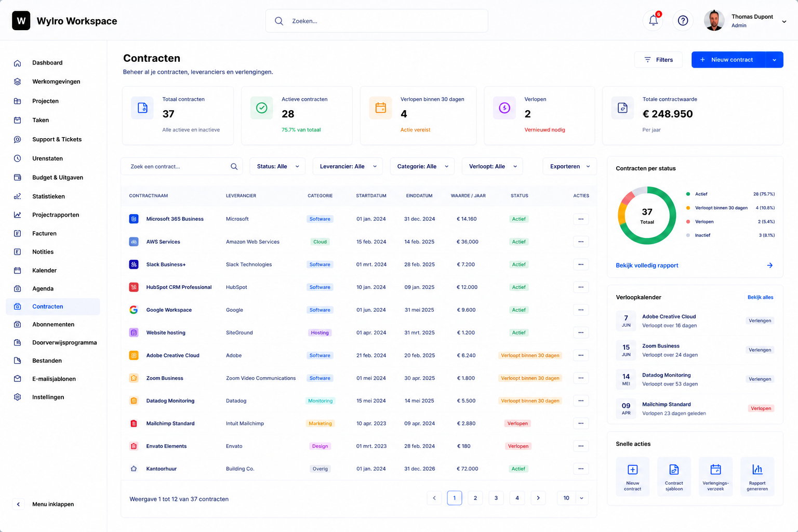Viewport: 798px width, 532px height.
Task: Open the Nieuw contract split arrow
Action: [x=774, y=60]
